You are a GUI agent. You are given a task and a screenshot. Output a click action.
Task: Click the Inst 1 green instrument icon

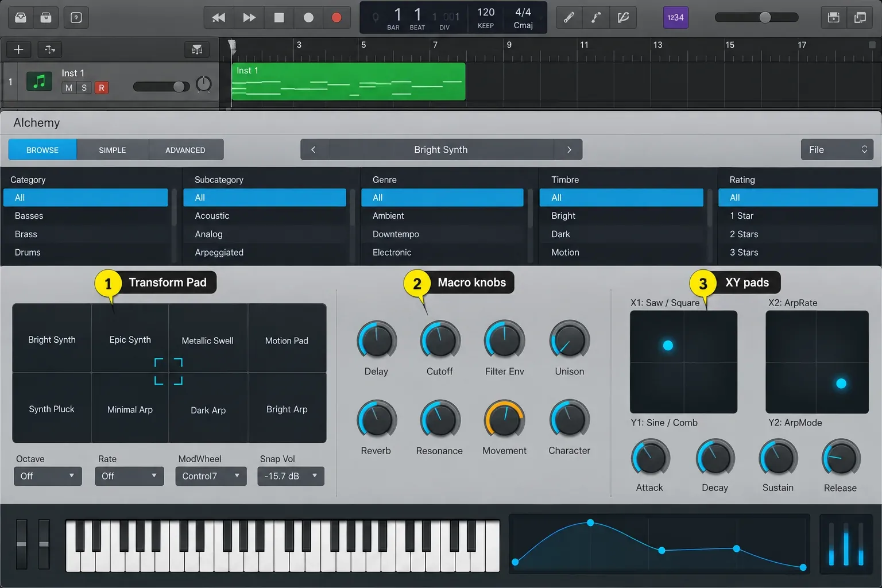(x=39, y=82)
